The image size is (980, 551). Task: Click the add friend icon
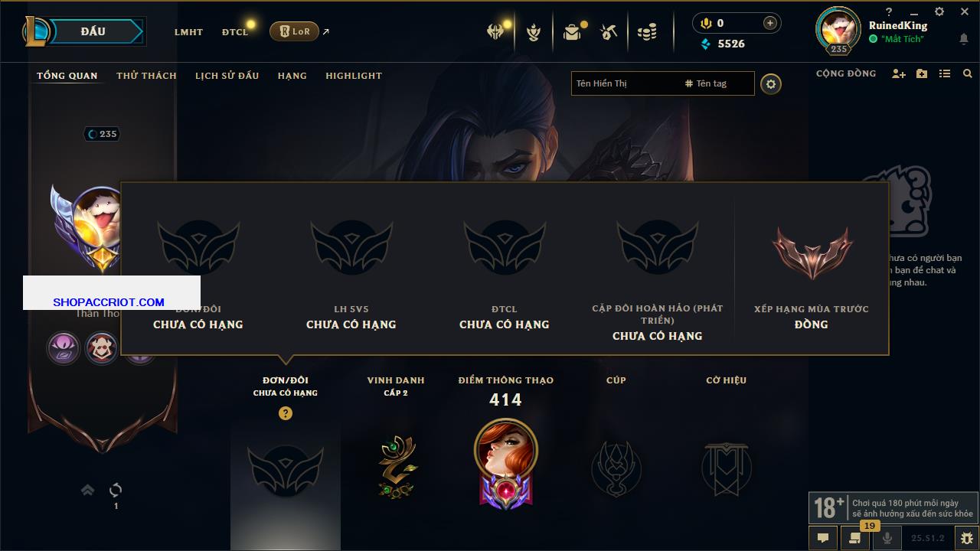[899, 73]
